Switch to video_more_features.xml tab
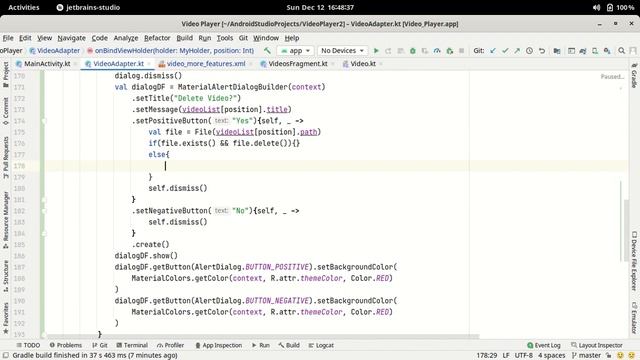Image resolution: width=640 pixels, height=360 pixels. [206, 64]
